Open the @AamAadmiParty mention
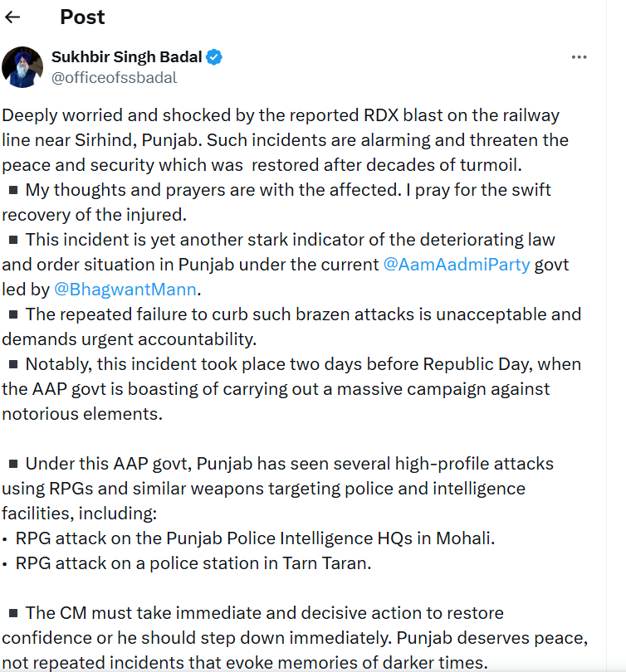626x672 pixels. [456, 265]
